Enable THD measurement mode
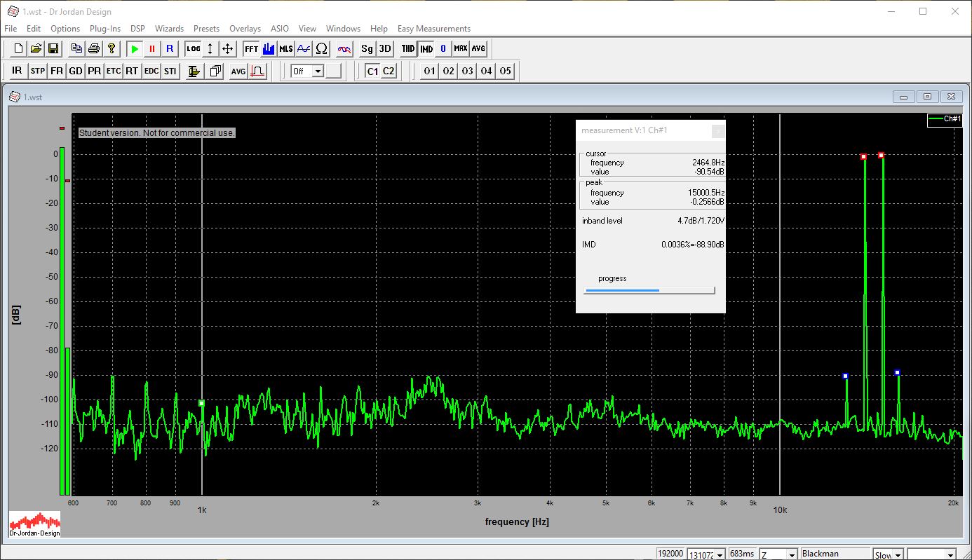Screen dimensions: 972x560 point(407,48)
